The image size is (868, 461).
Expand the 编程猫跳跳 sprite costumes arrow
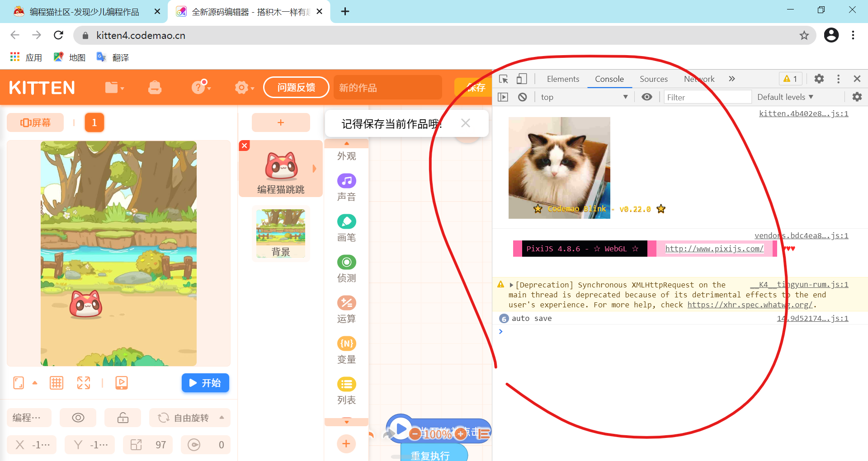coord(315,169)
